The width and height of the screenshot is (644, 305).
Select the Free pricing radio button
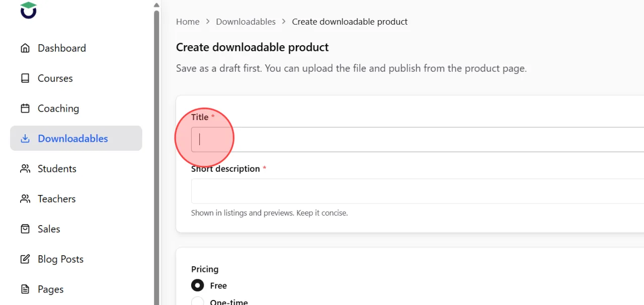click(198, 285)
